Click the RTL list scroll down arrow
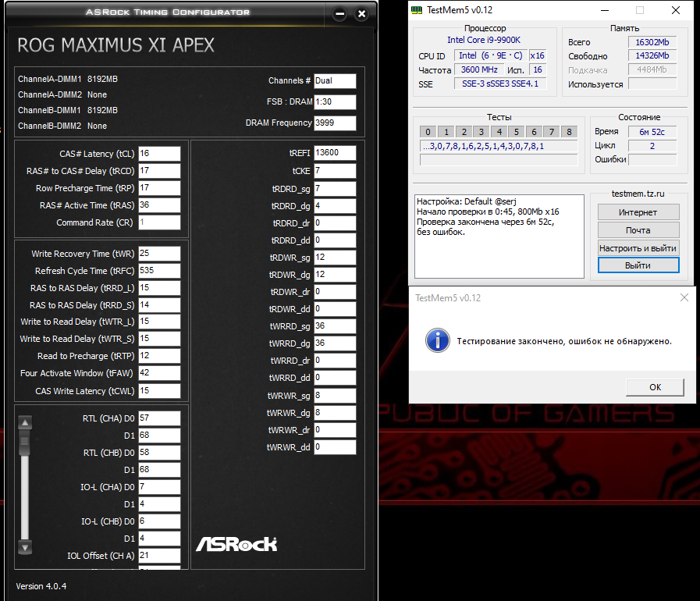This screenshot has width=700, height=601. [x=25, y=547]
